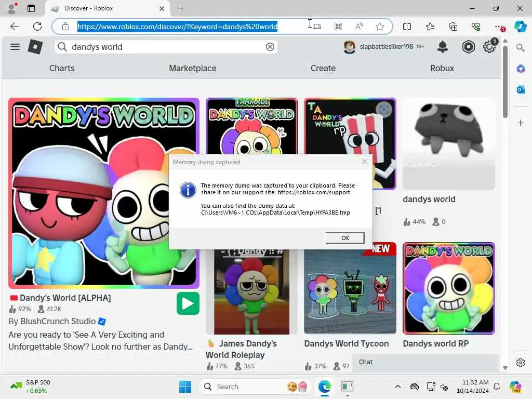
Task: Open Browser essentials heart icon
Action: 476,26
